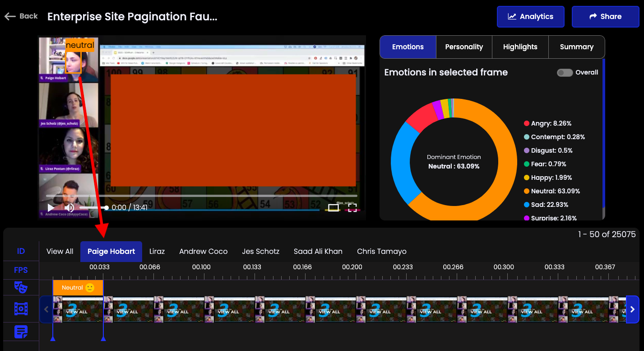Click the video progress seek bar

(x=202, y=196)
